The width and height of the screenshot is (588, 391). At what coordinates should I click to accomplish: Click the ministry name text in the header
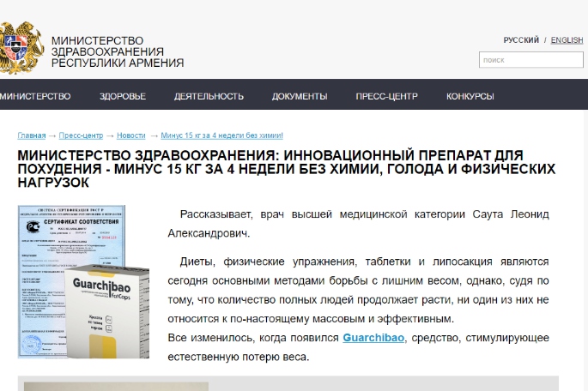pos(118,51)
